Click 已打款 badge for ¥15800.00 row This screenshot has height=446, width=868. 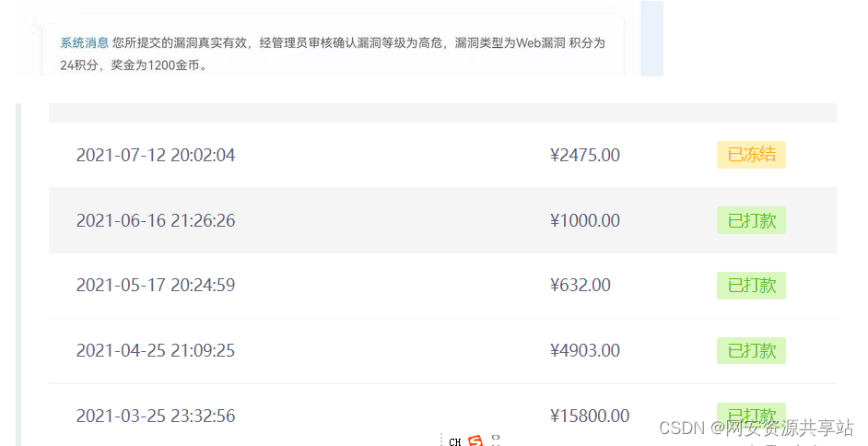[751, 415]
